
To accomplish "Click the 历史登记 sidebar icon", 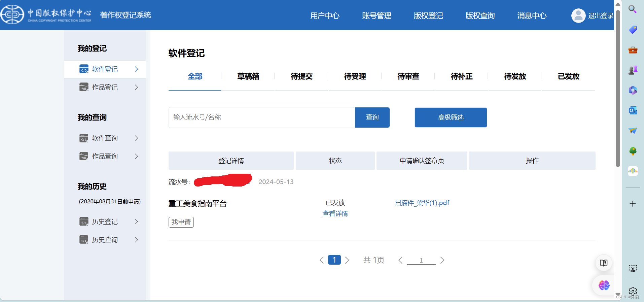I will 84,221.
